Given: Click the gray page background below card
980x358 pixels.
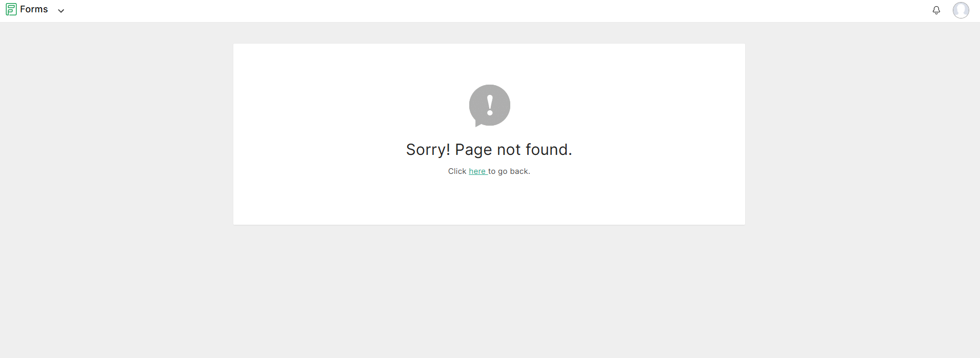Looking at the screenshot, I should (489, 291).
